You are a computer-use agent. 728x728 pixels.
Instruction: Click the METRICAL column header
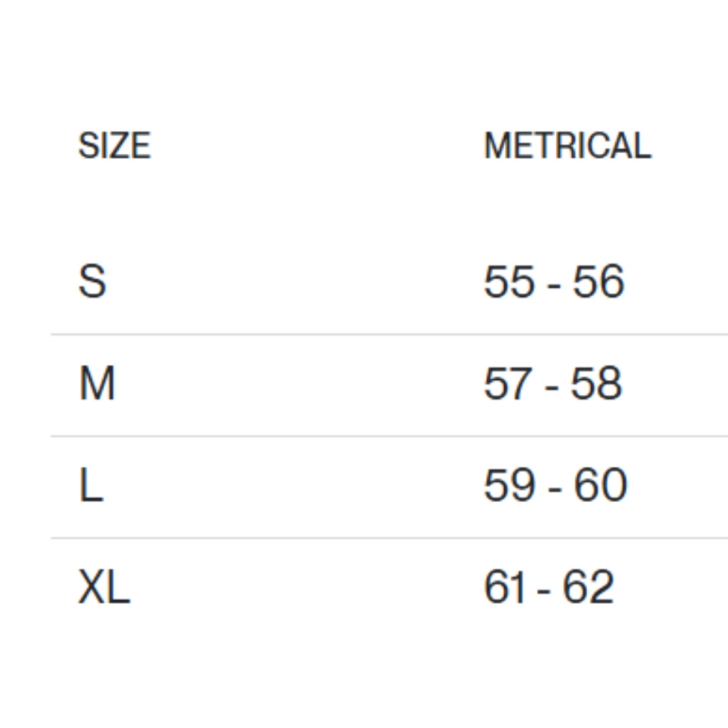567,145
